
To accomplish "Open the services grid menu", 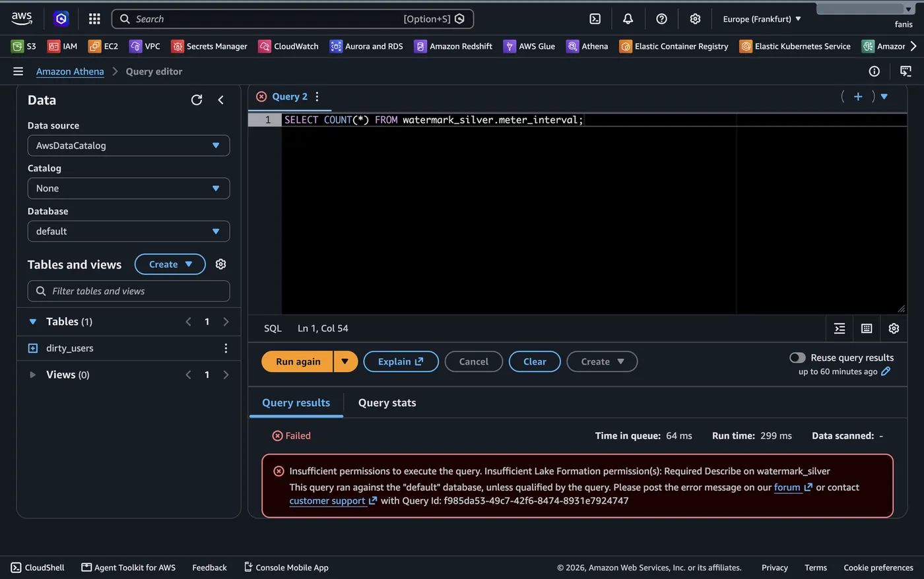I will [x=94, y=19].
